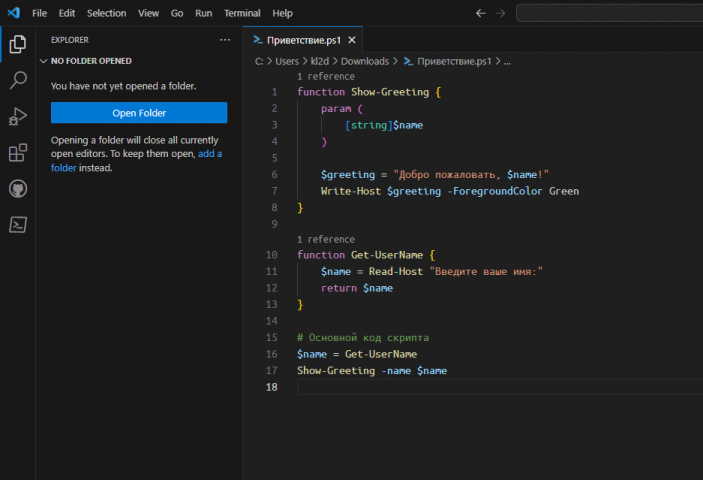The height and width of the screenshot is (480, 703).
Task: Open the Explorer view in activity bar
Action: pyautogui.click(x=17, y=44)
